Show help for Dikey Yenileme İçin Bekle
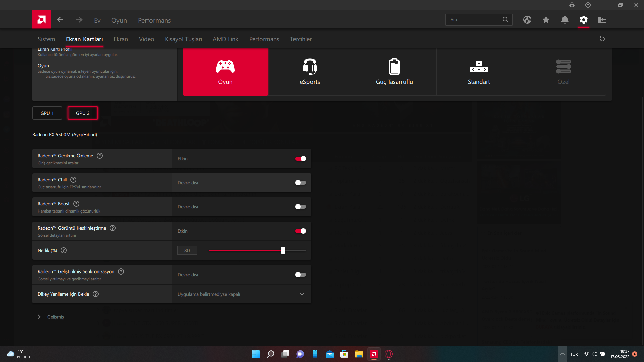 96,294
